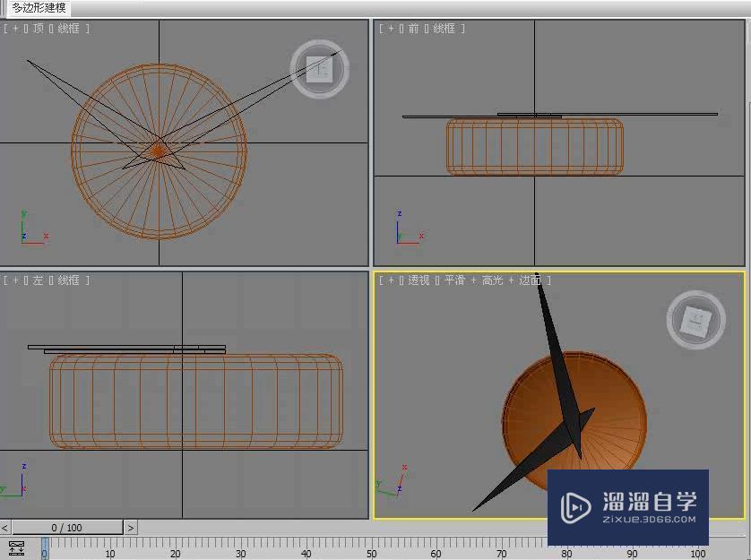This screenshot has height=560, width=751.
Task: Click the ViewCube in the top viewport
Action: pos(319,70)
